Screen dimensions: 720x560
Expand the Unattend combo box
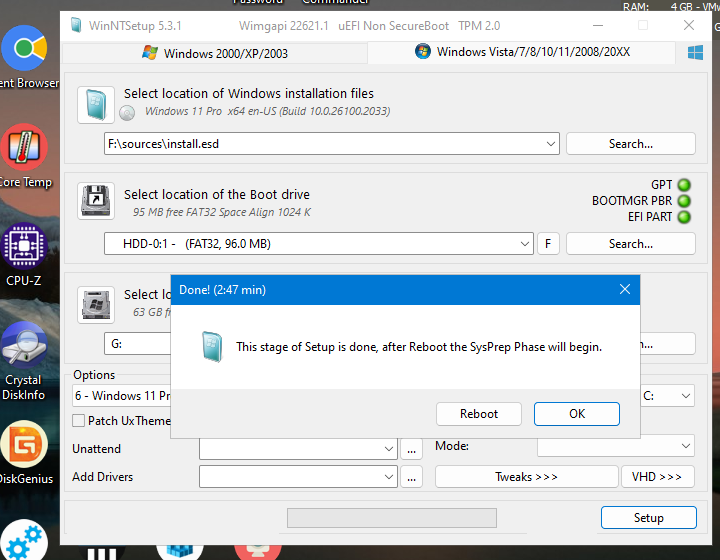(x=388, y=448)
